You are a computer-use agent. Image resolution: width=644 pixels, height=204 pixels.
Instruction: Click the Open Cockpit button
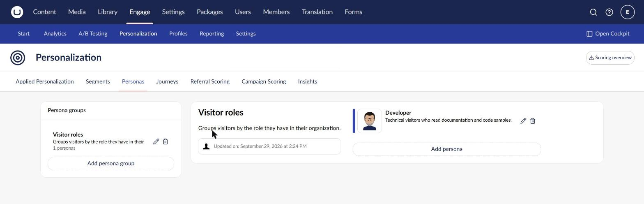point(608,34)
